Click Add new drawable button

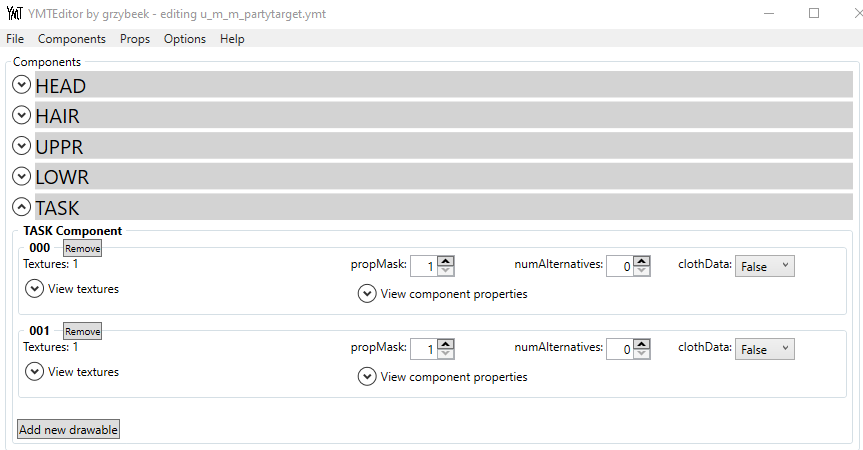click(x=68, y=430)
